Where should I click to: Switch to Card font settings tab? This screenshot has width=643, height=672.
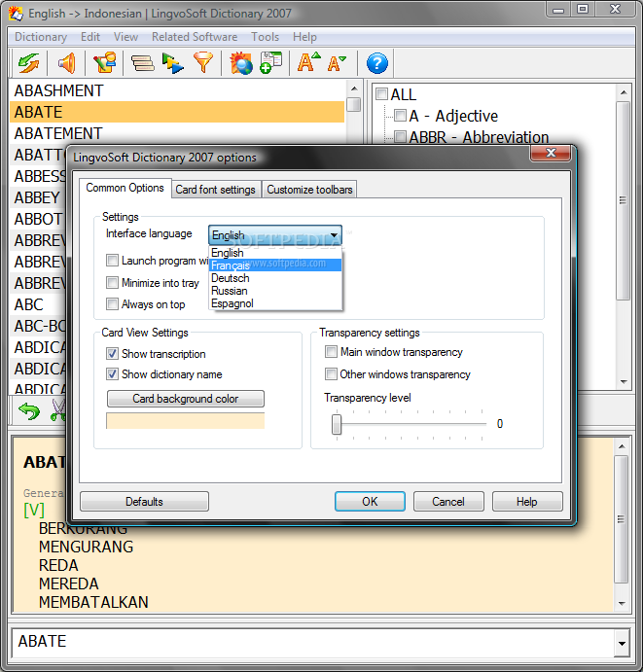pyautogui.click(x=216, y=190)
